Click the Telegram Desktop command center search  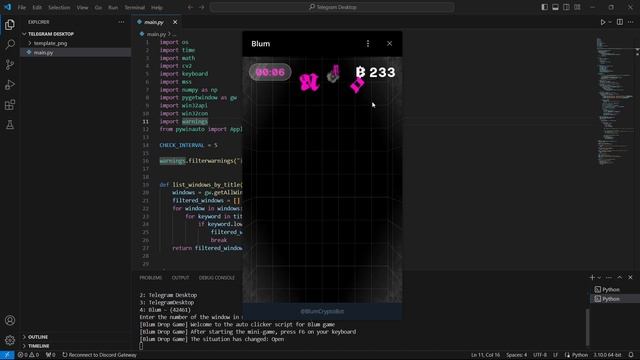point(332,7)
